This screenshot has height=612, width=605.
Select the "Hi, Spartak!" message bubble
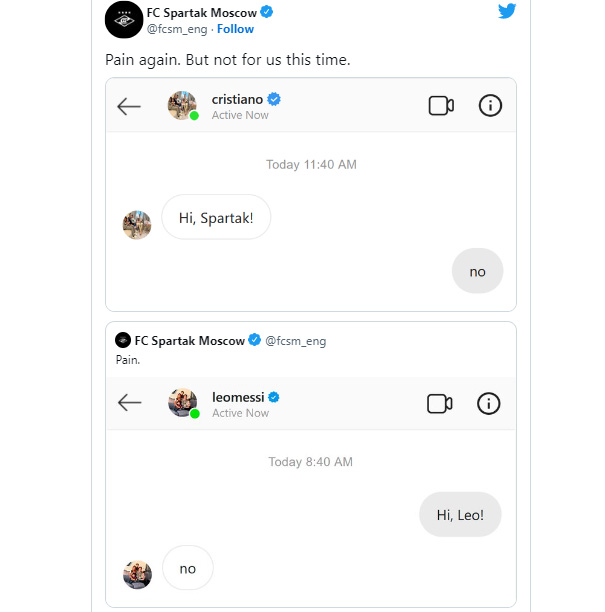216,217
